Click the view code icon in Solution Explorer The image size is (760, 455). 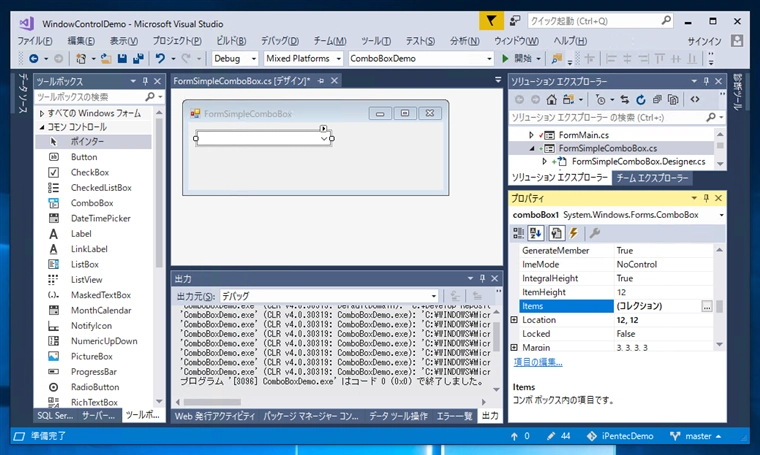[695, 99]
